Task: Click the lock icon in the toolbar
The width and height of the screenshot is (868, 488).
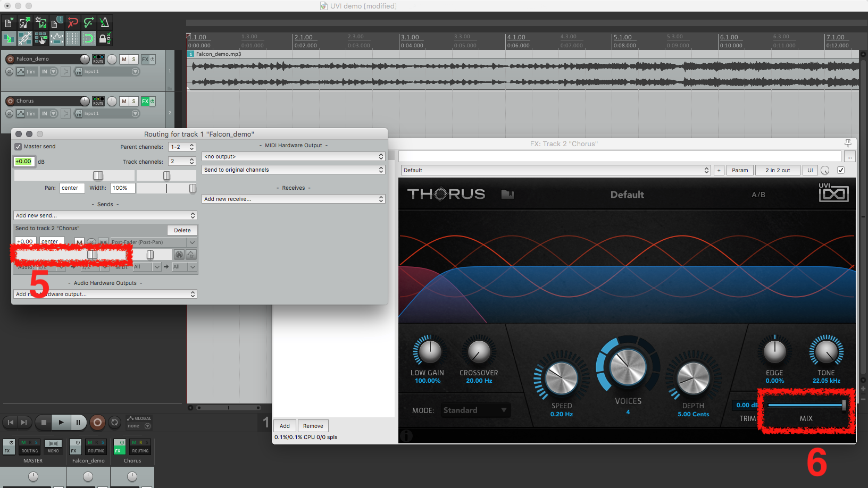Action: tap(104, 38)
